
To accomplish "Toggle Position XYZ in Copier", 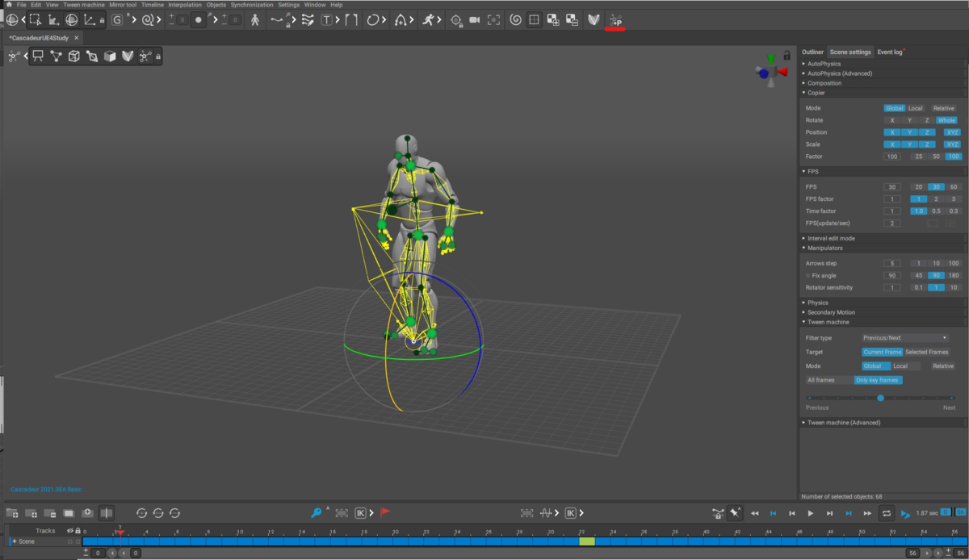I will point(952,132).
